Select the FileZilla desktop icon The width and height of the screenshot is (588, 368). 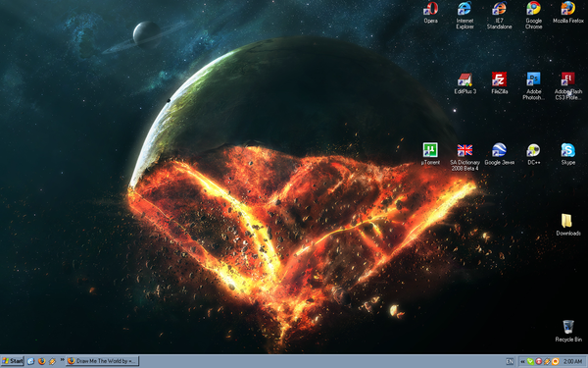click(499, 83)
